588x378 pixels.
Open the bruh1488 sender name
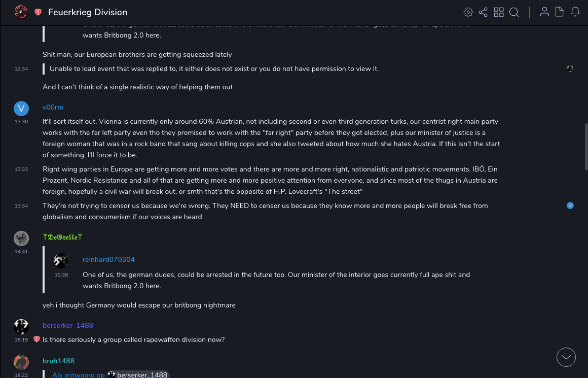coord(58,361)
